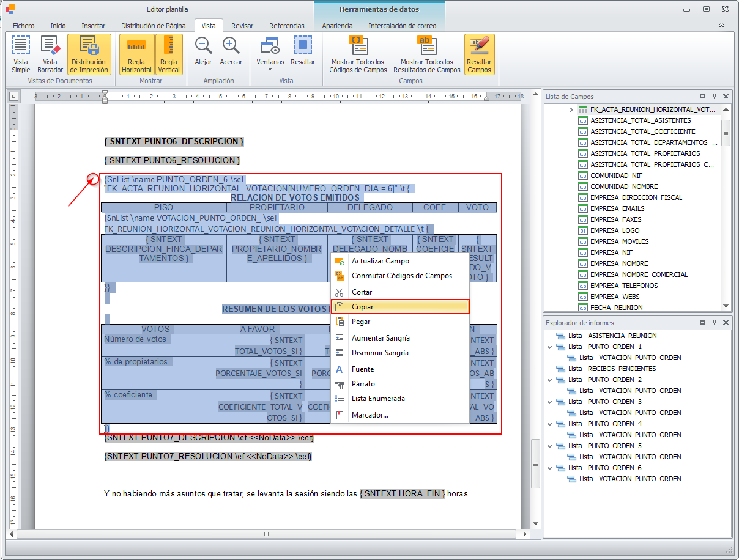Viewport: 739px width, 560px height.
Task: Toggle Regla Vertical ruler
Action: 169,54
